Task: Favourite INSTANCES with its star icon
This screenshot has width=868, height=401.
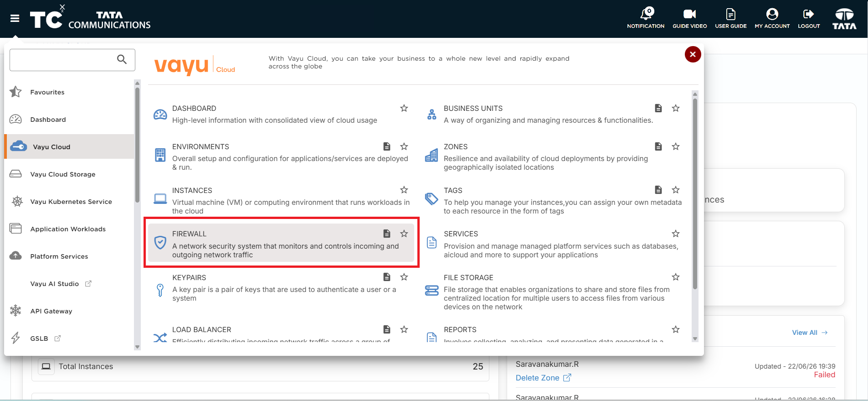Action: click(x=404, y=190)
